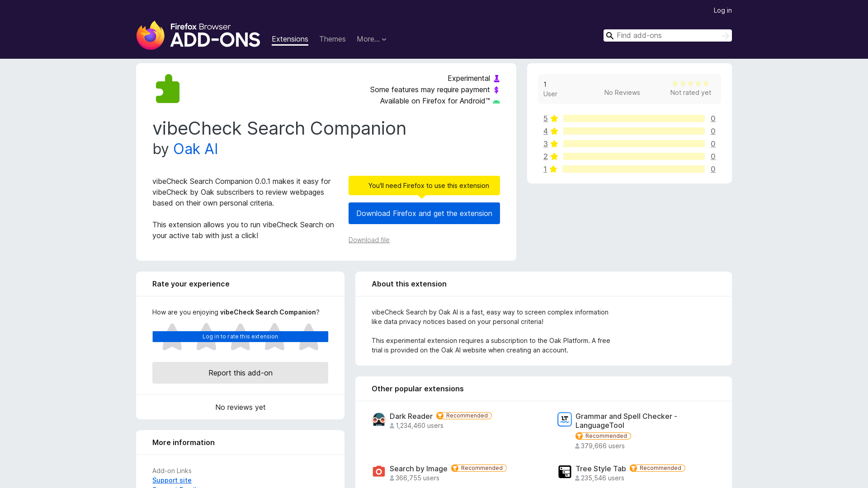Viewport: 868px width, 488px height.
Task: Click the star in the 5-star ratings row
Action: pos(554,118)
